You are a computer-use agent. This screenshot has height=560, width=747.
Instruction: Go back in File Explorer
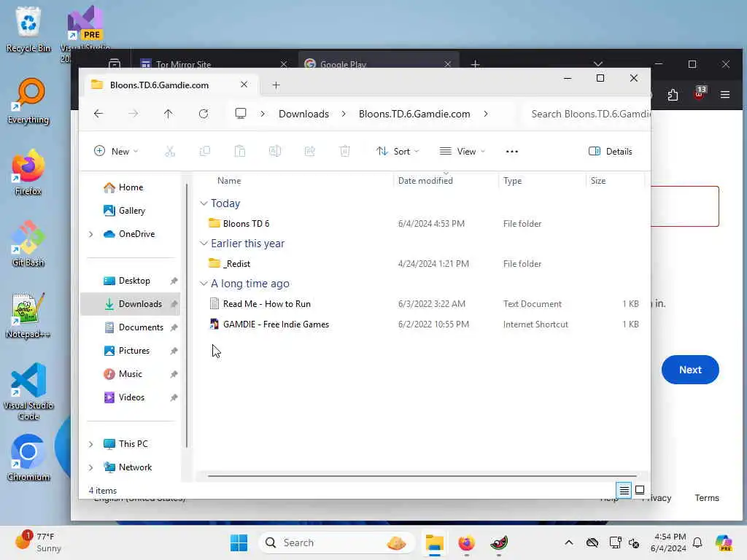pos(98,114)
